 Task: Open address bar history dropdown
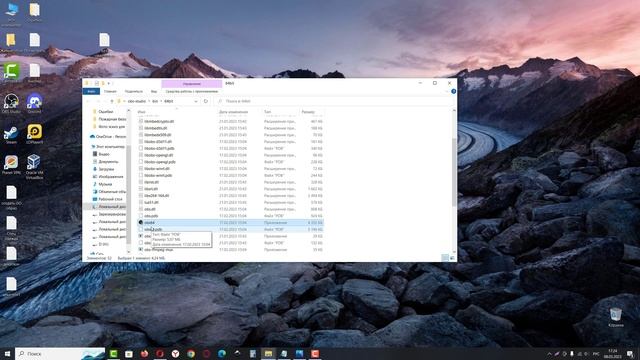[196, 101]
